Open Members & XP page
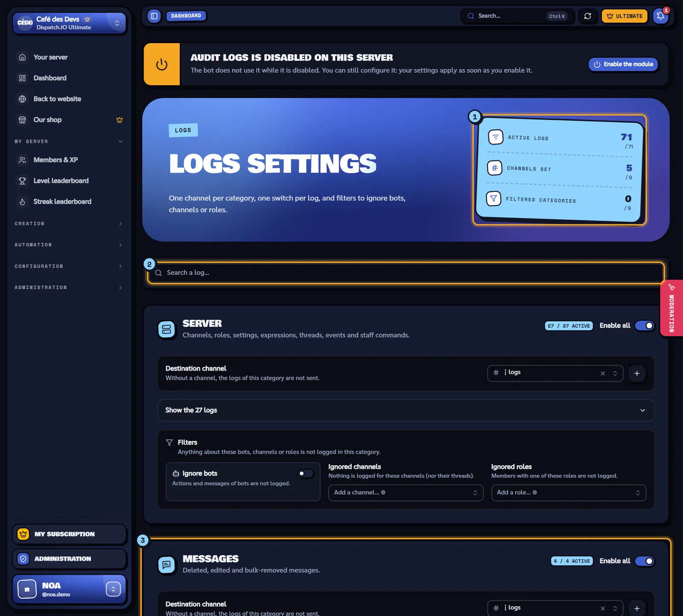The height and width of the screenshot is (616, 683). click(x=55, y=160)
